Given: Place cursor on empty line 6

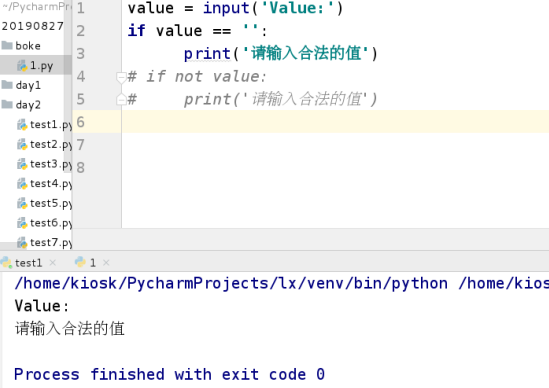Looking at the screenshot, I should point(335,122).
